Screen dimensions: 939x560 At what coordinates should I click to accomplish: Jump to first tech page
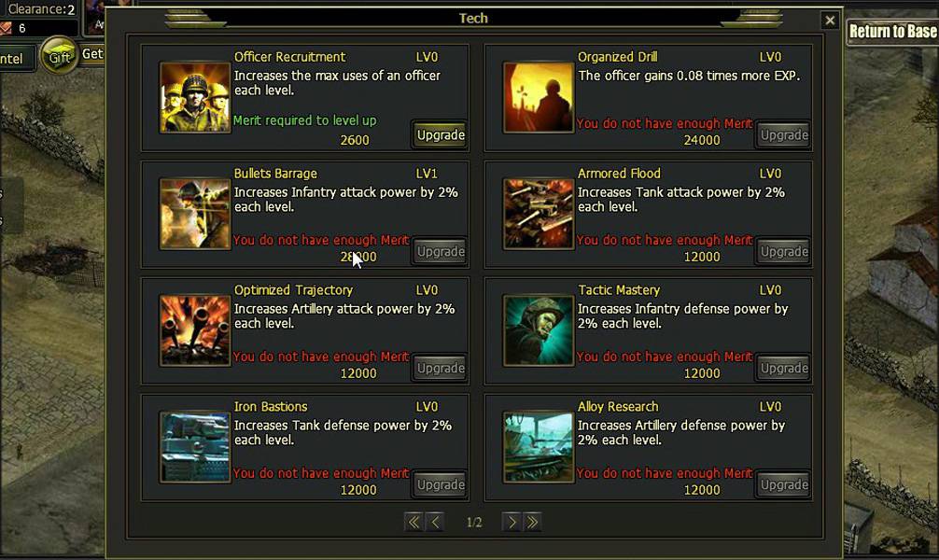(413, 523)
